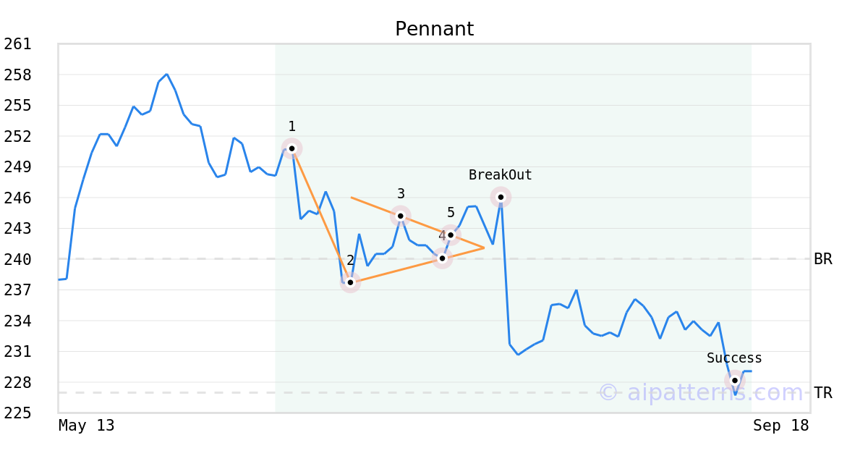Click the Pennant chart title

(434, 29)
